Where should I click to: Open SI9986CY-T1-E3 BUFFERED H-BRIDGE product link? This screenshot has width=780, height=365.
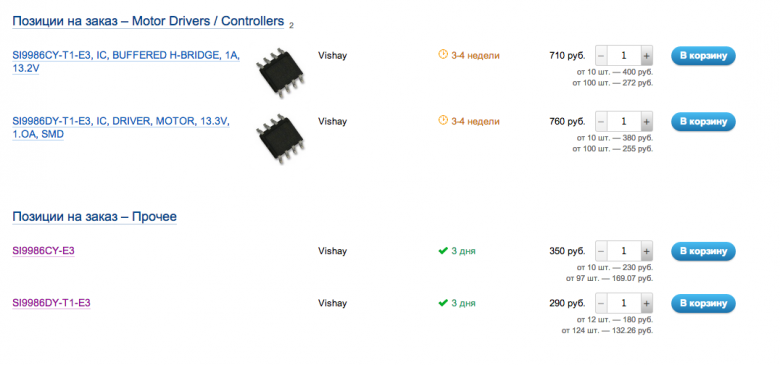pos(126,62)
